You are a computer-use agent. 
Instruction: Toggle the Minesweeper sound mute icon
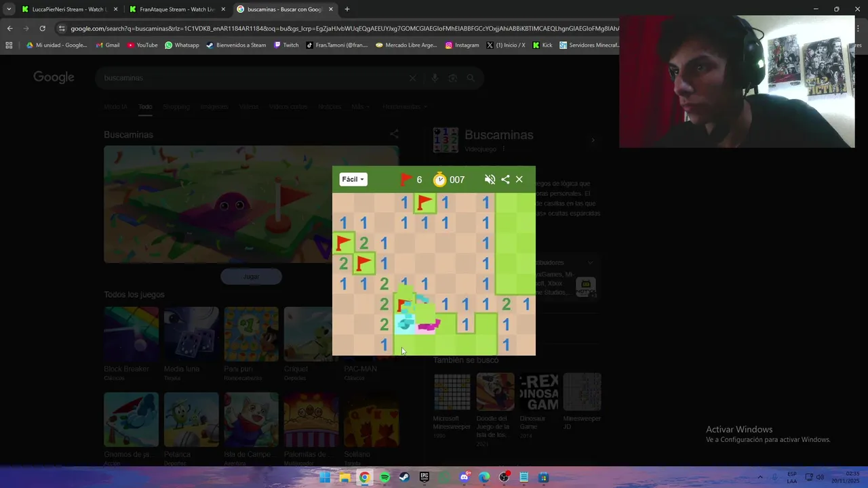pos(490,180)
